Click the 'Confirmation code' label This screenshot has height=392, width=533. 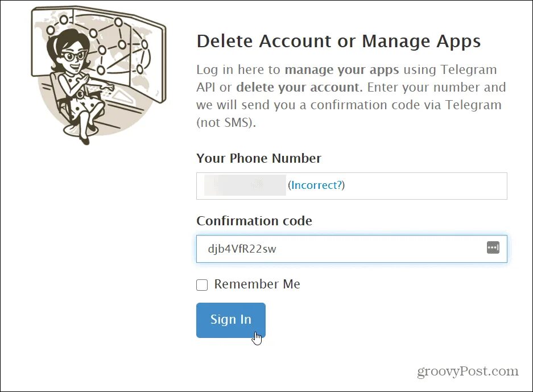[254, 221]
